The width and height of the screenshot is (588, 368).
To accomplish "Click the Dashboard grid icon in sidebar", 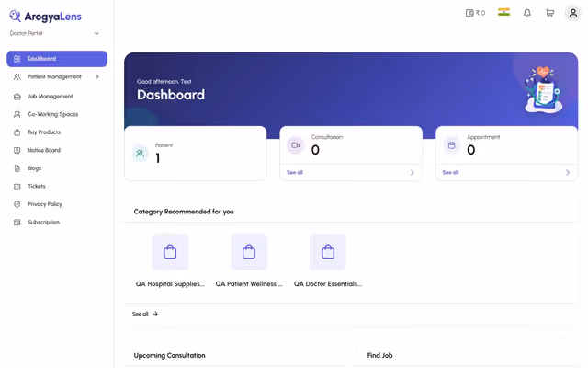I will click(17, 59).
